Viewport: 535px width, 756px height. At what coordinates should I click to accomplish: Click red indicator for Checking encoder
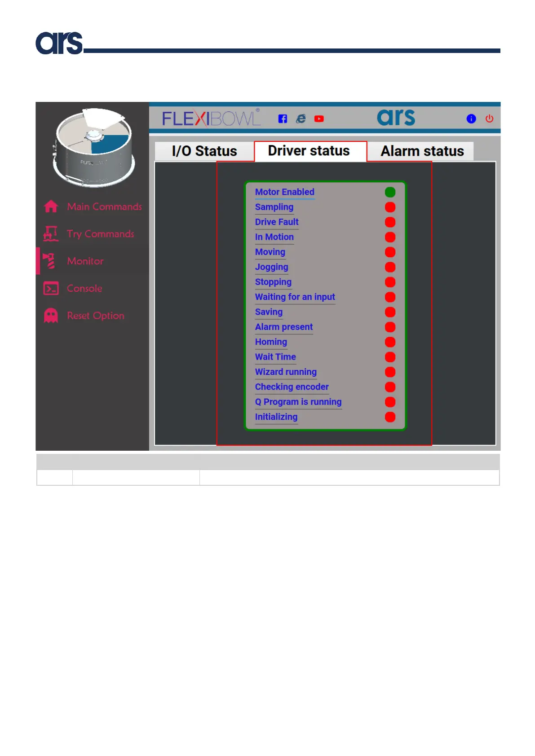(390, 387)
